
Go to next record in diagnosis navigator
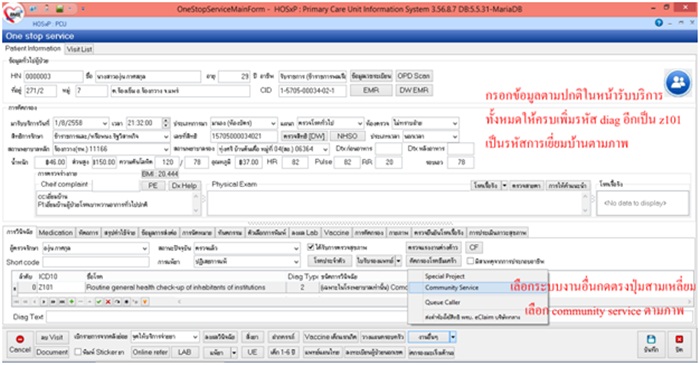tap(44, 302)
